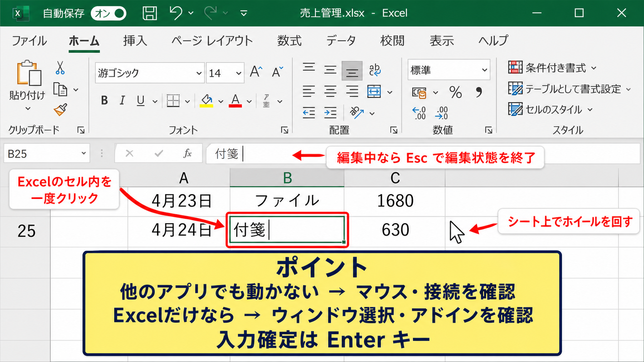Screen dimensions: 644x362
Task: Switch to the ホーム tab
Action: 84,40
